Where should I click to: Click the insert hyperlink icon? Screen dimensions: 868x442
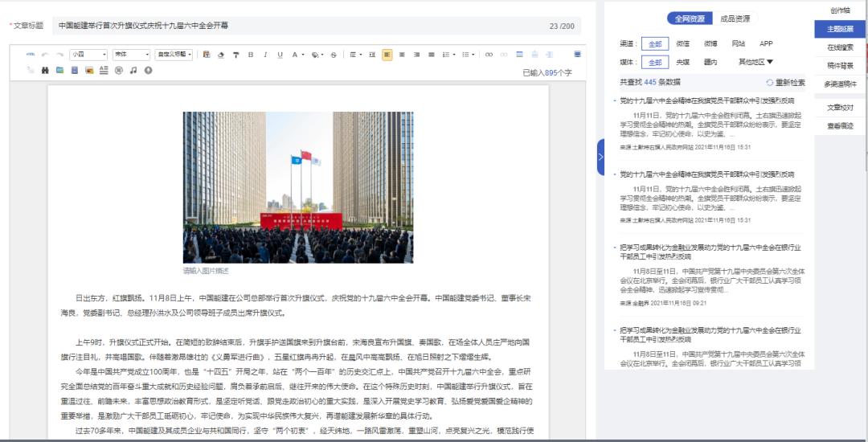489,55
